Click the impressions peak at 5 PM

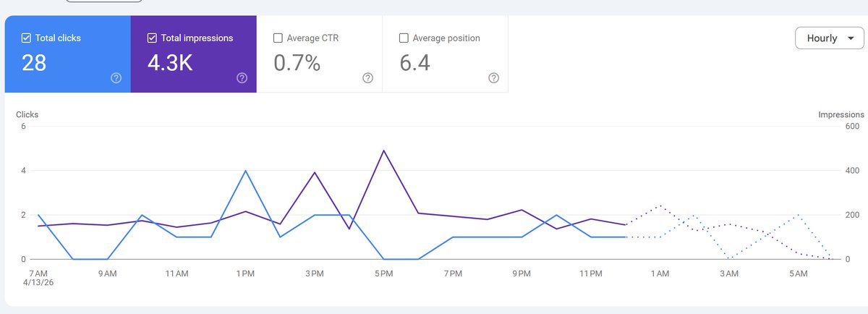383,150
